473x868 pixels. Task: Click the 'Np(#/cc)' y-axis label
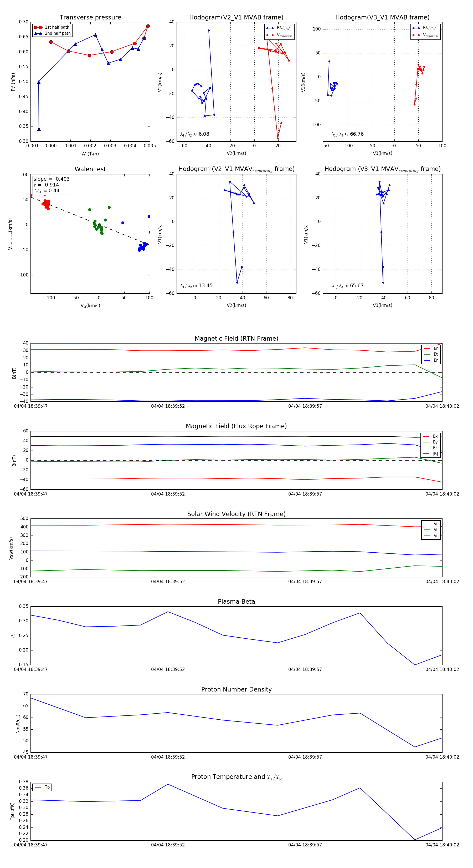click(18, 723)
